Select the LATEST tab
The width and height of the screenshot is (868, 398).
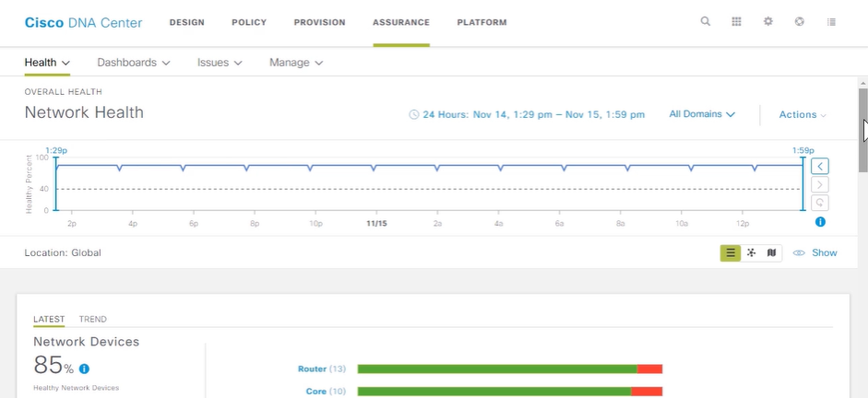(x=49, y=320)
